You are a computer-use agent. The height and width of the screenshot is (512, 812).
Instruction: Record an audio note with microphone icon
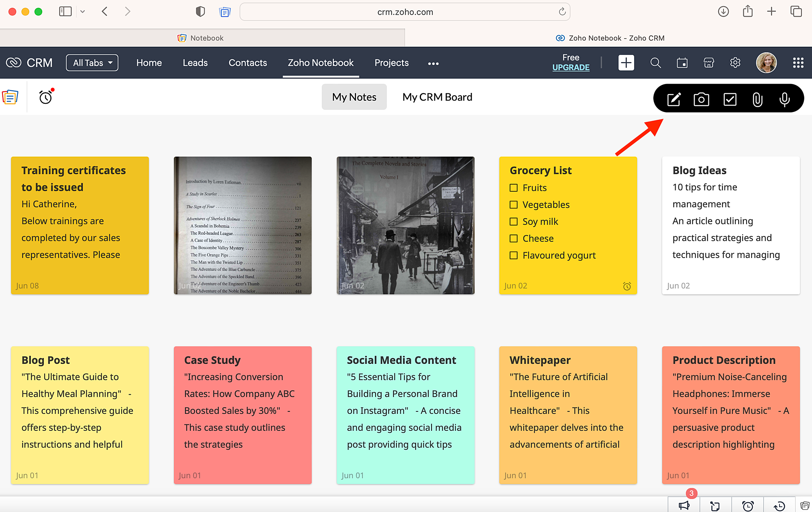pyautogui.click(x=784, y=99)
